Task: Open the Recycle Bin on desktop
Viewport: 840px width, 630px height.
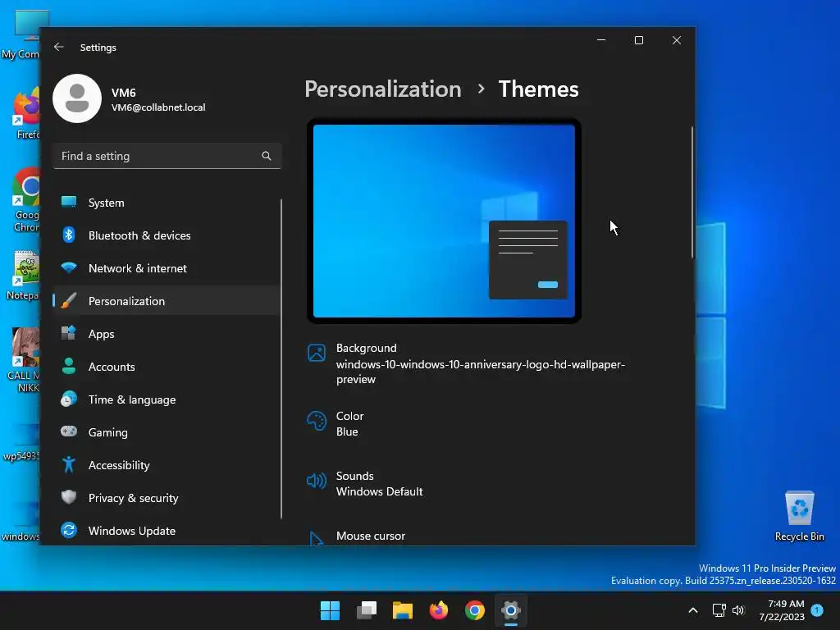Action: [799, 515]
